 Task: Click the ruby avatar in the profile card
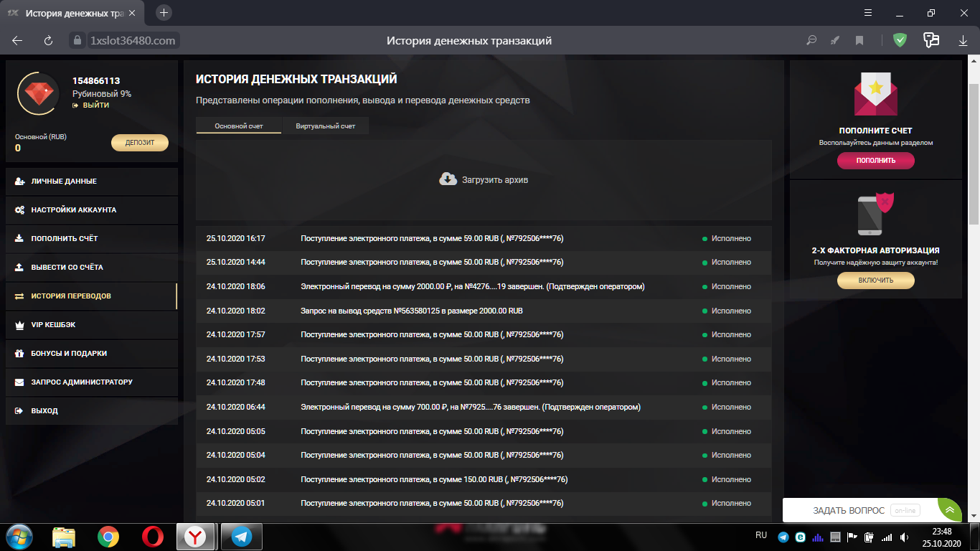click(x=39, y=94)
